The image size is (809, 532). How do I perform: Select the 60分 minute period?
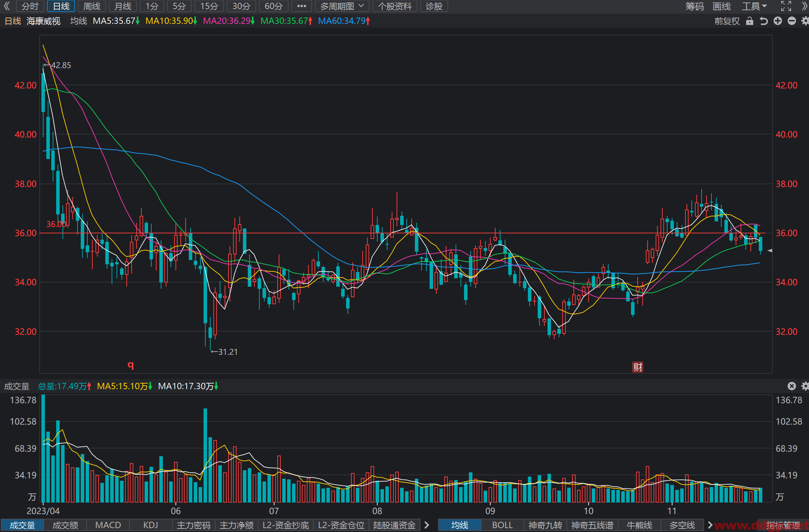(x=273, y=6)
